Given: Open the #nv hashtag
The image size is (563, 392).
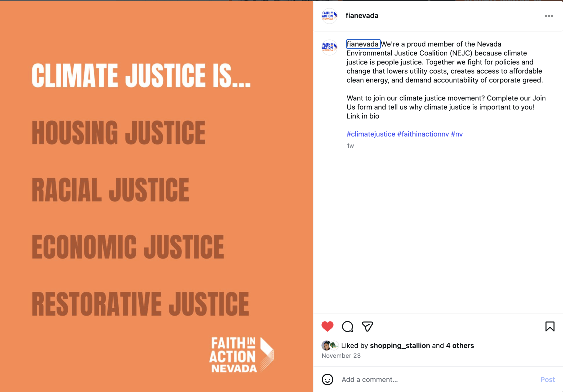Looking at the screenshot, I should click(x=457, y=134).
